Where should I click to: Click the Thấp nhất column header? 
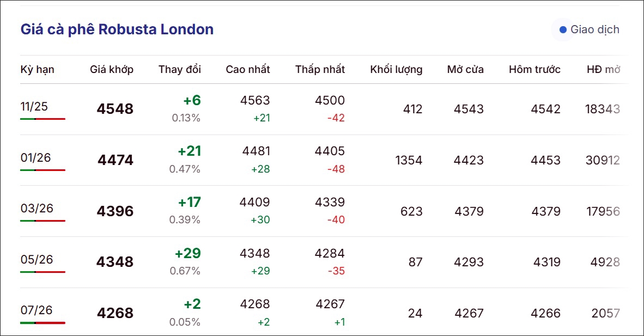[320, 69]
